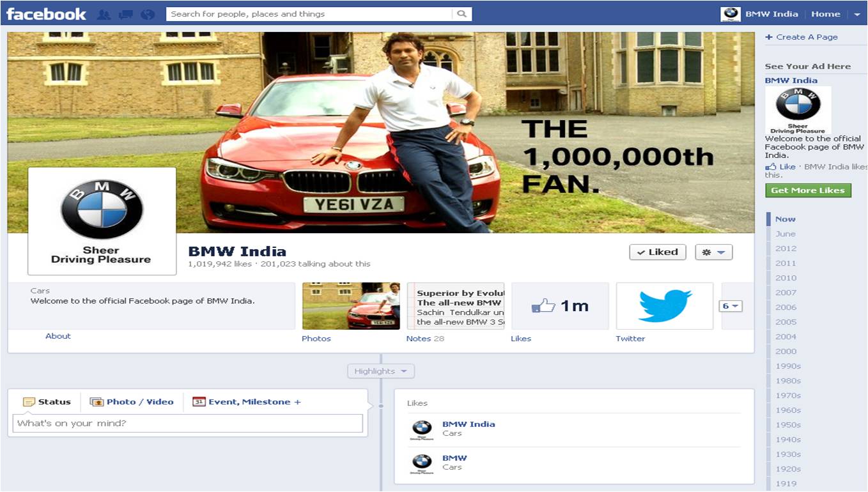Select the Event, Milestone + tab
Image resolution: width=868 pixels, height=492 pixels.
(246, 402)
